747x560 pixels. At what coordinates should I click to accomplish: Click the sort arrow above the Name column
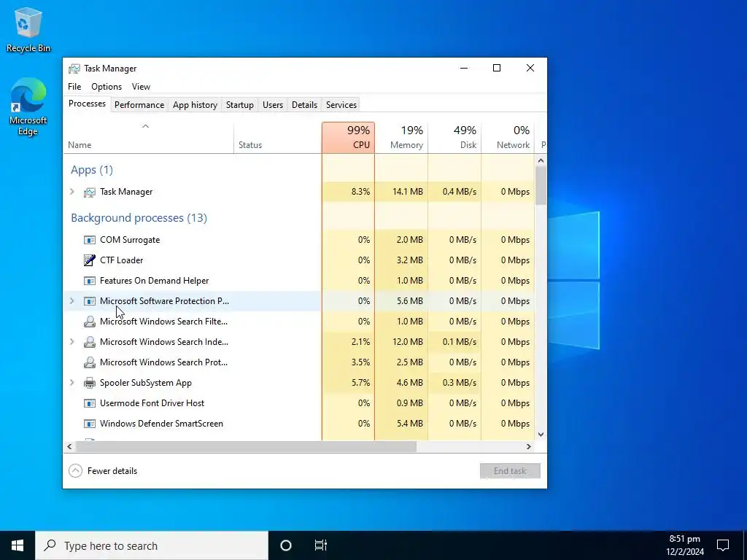146,126
